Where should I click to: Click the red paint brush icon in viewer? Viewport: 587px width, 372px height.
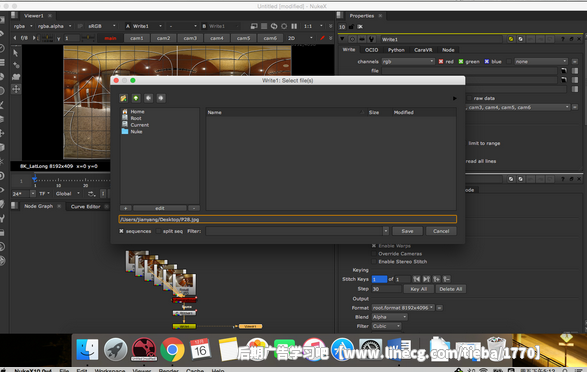322,38
